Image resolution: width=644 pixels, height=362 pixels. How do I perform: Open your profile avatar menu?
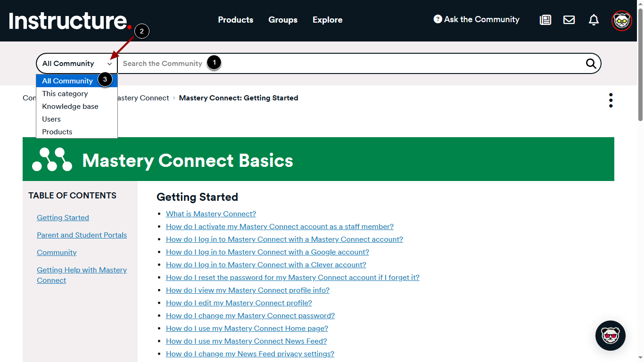622,21
